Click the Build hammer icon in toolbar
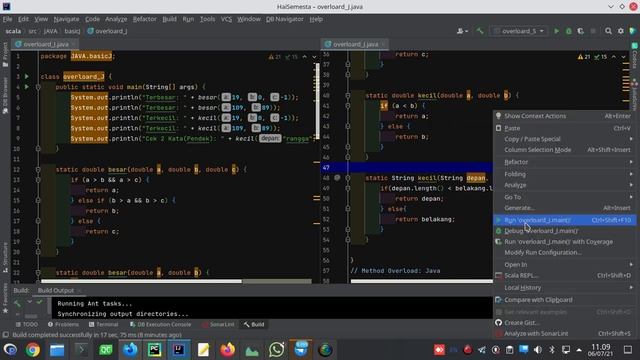Screen dimensions: 640x360 tap(480, 31)
